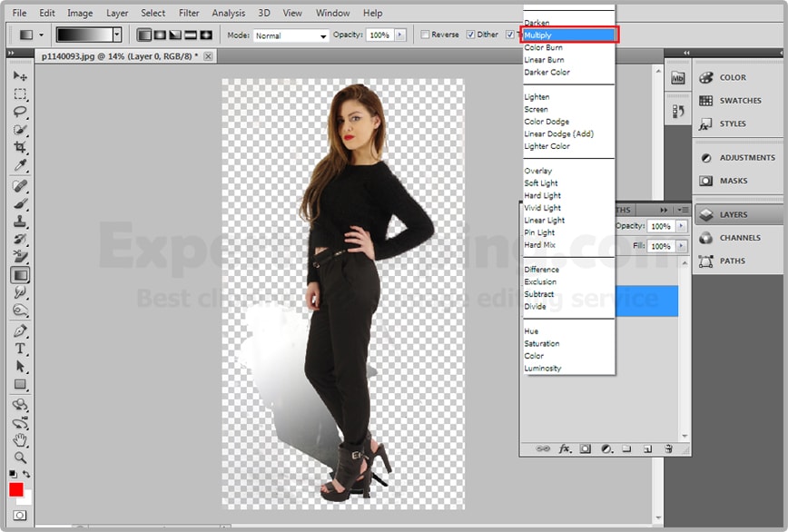Select the Zoom tool
This screenshot has width=788, height=532.
[x=20, y=458]
